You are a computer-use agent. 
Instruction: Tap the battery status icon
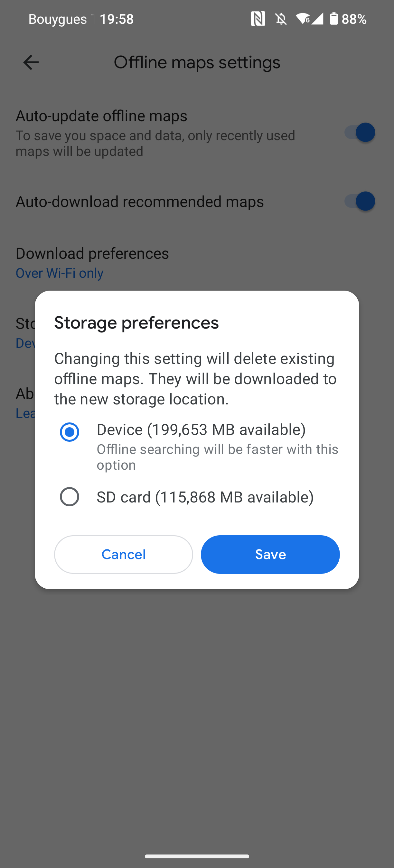[x=333, y=19]
